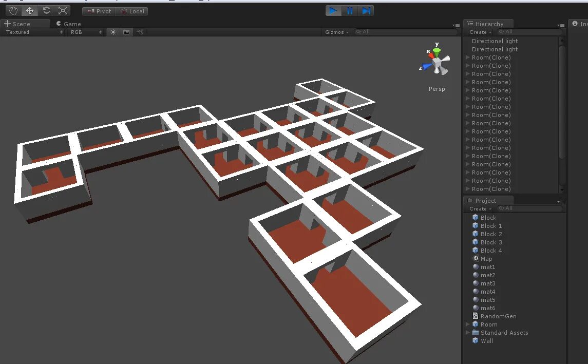The height and width of the screenshot is (364, 588).
Task: Click the Step frame button
Action: tap(366, 11)
